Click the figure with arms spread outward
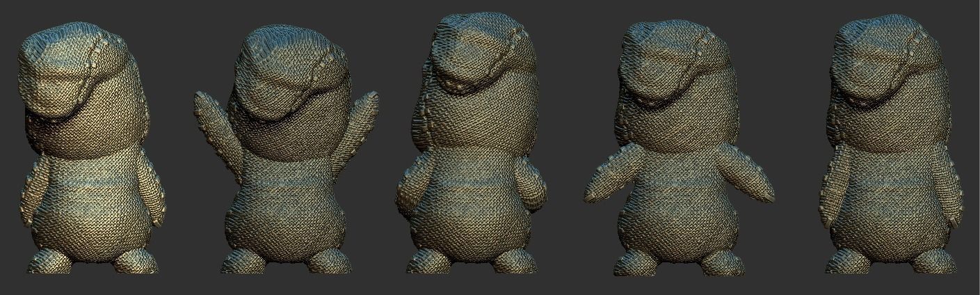Viewport: 980px width, 295px height. pos(678,147)
